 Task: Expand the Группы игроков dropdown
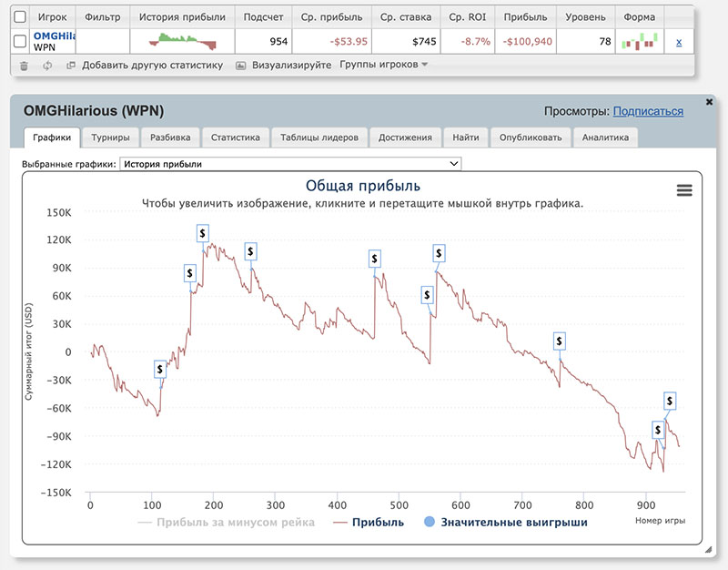[383, 65]
